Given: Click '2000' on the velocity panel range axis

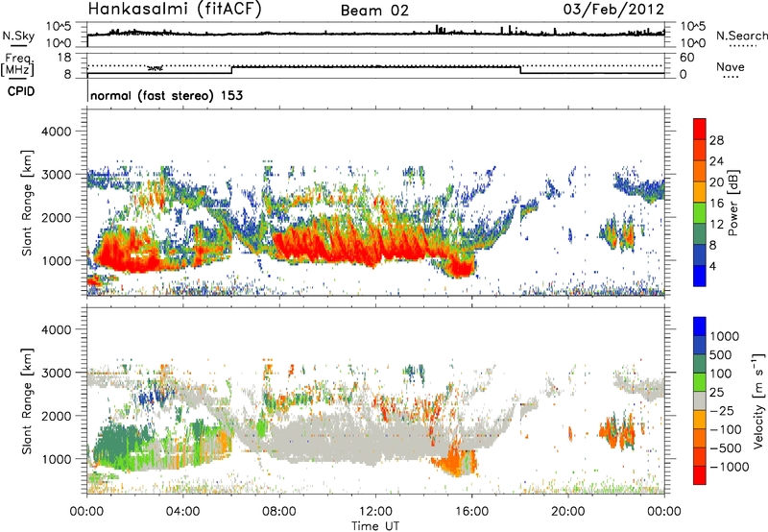Looking at the screenshot, I should click(56, 416).
